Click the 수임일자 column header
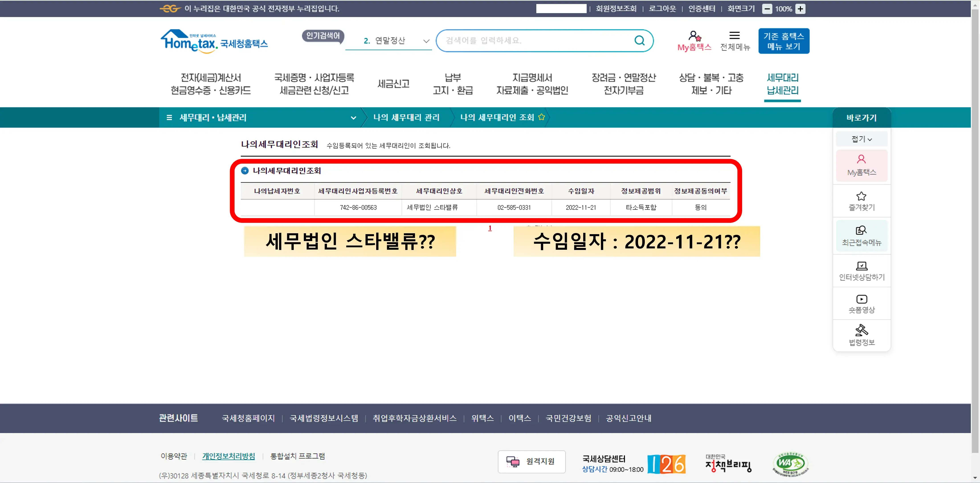 pyautogui.click(x=581, y=191)
